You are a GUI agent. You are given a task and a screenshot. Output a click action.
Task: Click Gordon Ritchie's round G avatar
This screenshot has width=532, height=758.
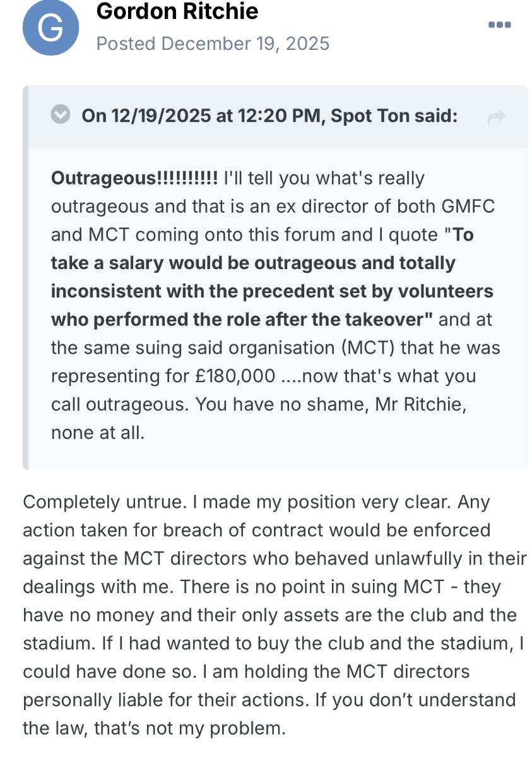(50, 27)
